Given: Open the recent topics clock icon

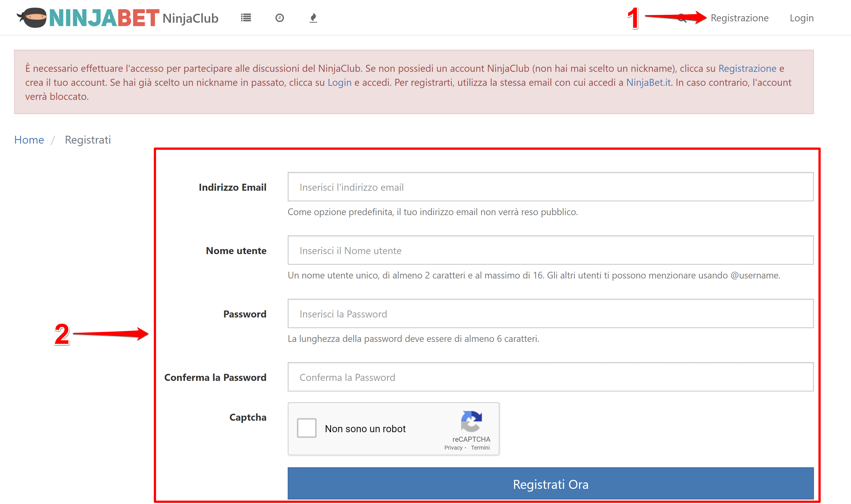Looking at the screenshot, I should pos(279,18).
